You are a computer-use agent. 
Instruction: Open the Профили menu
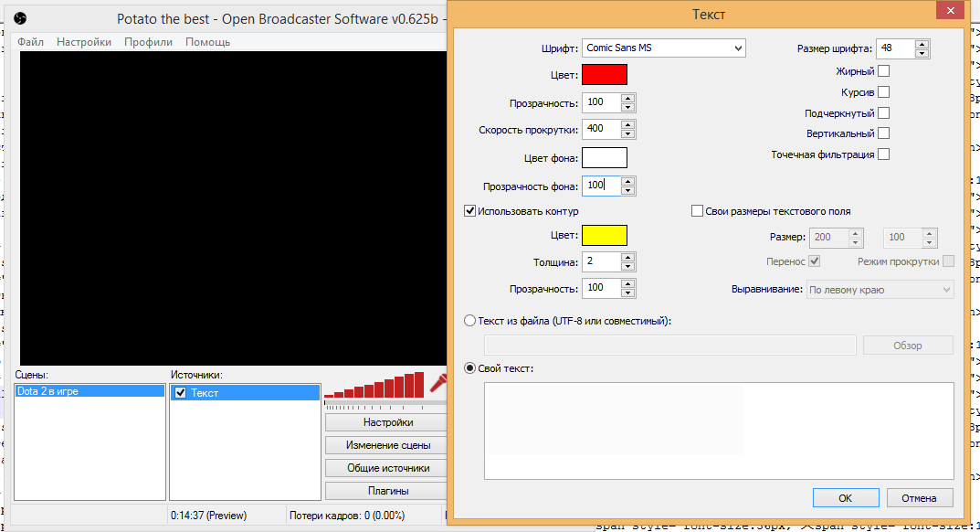(148, 42)
